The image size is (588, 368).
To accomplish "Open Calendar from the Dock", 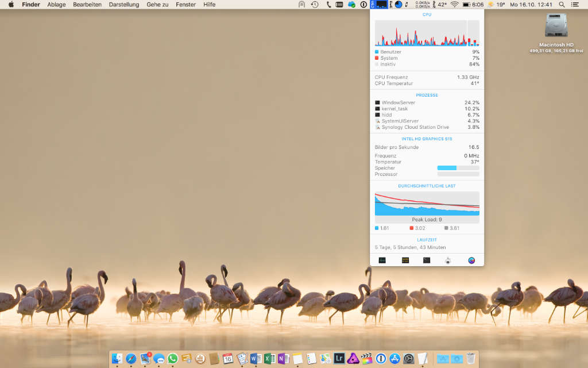I will pos(227,359).
